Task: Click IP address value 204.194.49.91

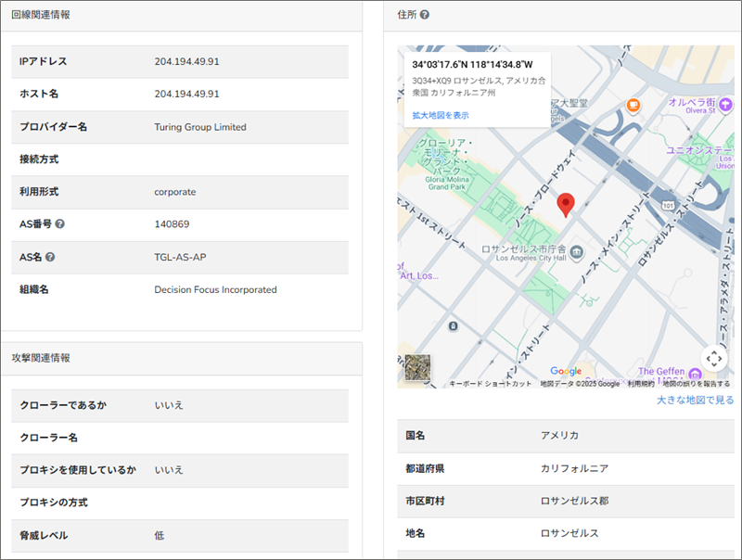Action: coord(186,61)
